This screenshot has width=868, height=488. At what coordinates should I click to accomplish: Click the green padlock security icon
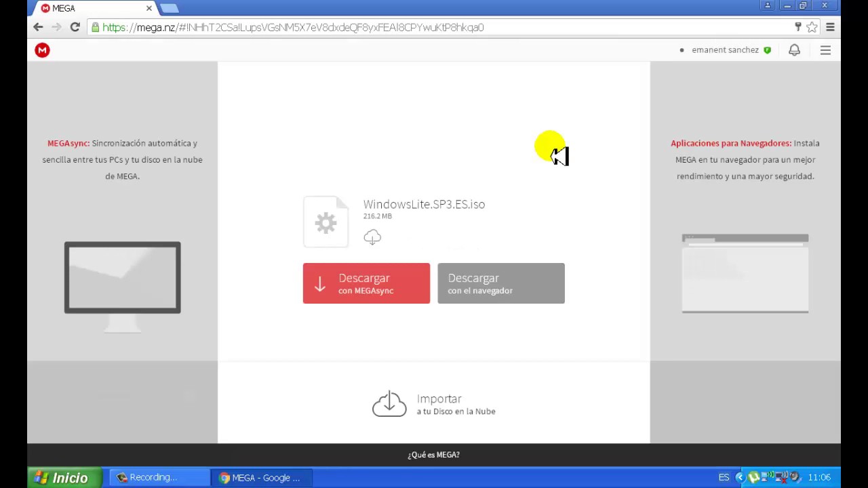(x=96, y=27)
